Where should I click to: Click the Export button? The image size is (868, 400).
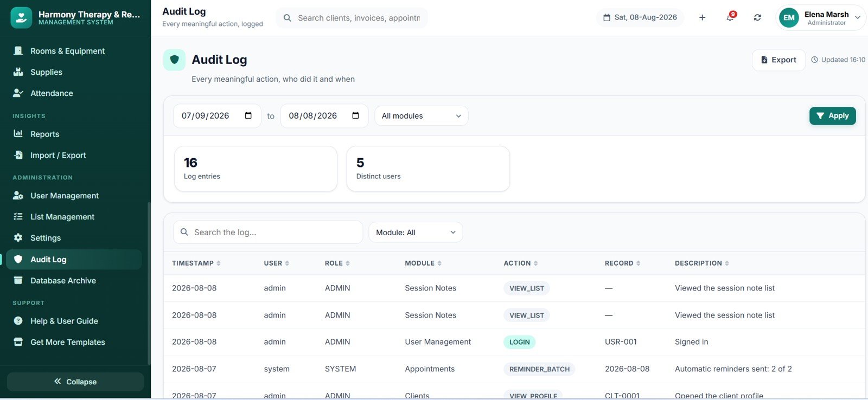(778, 60)
